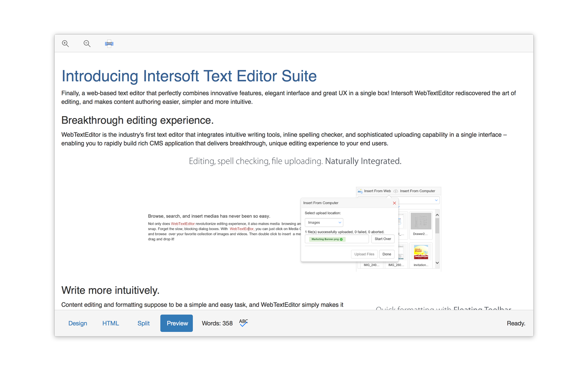
Task: Select the Split view tab
Action: point(143,323)
